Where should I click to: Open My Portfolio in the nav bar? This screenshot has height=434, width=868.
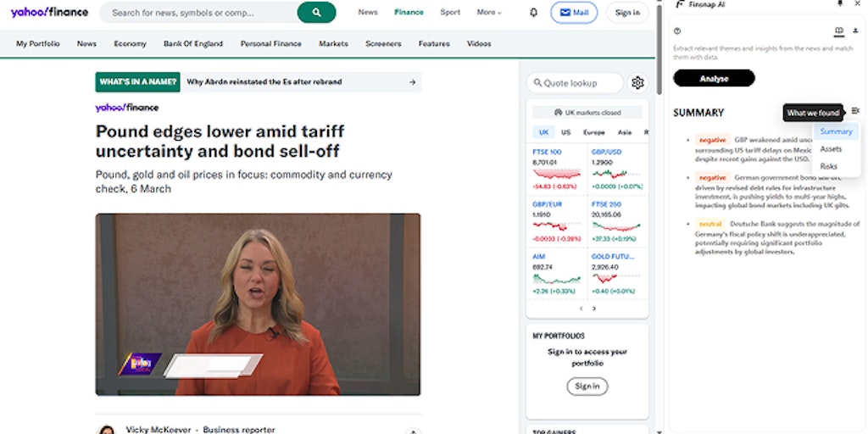[37, 44]
